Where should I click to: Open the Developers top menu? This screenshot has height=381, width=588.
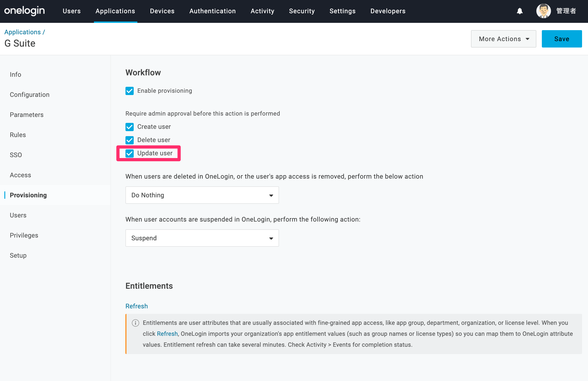388,11
